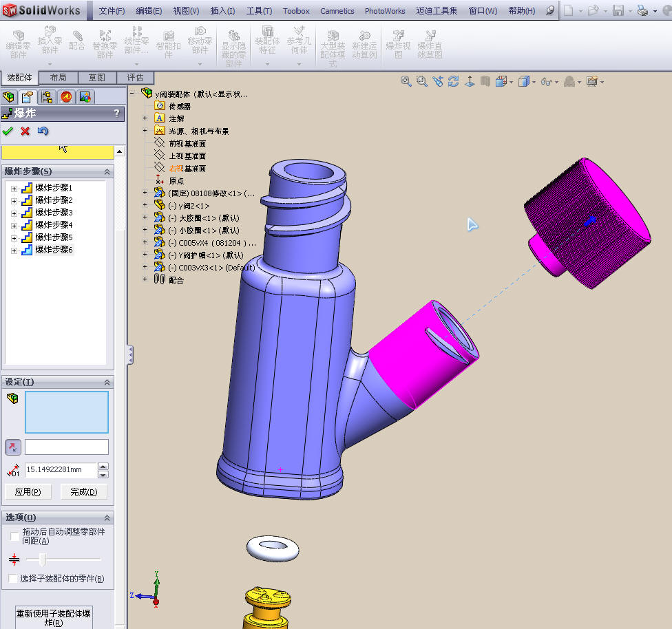Click the Print icon in title bar
This screenshot has width=672, height=629.
[x=642, y=10]
